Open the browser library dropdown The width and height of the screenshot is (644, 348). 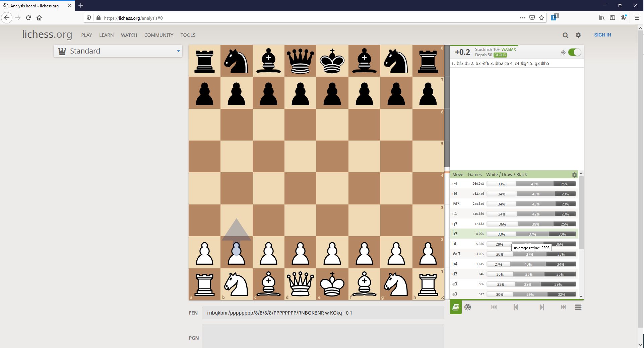(602, 18)
